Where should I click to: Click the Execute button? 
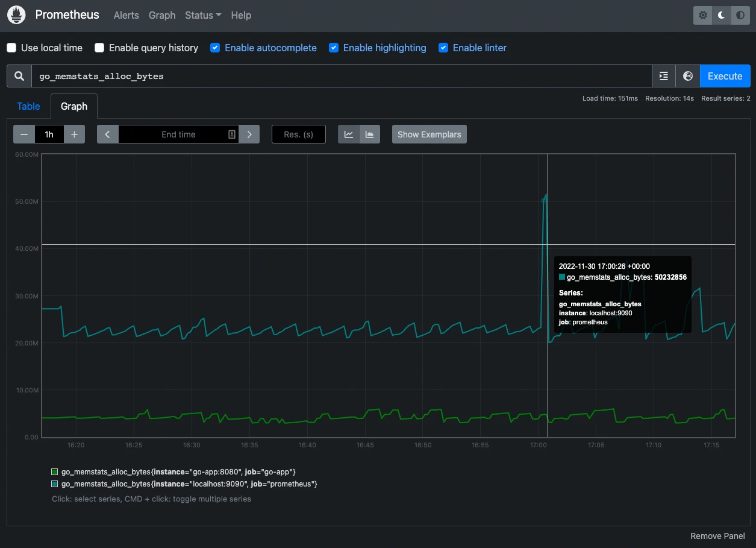725,77
